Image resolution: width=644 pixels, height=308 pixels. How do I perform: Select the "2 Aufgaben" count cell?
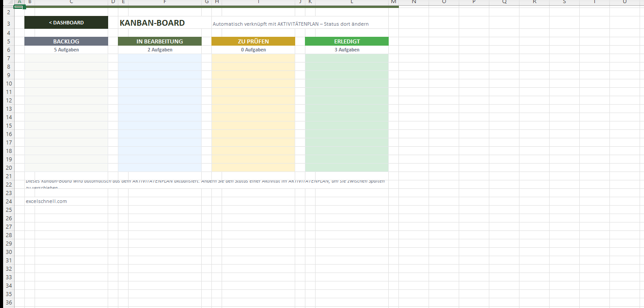[160, 50]
